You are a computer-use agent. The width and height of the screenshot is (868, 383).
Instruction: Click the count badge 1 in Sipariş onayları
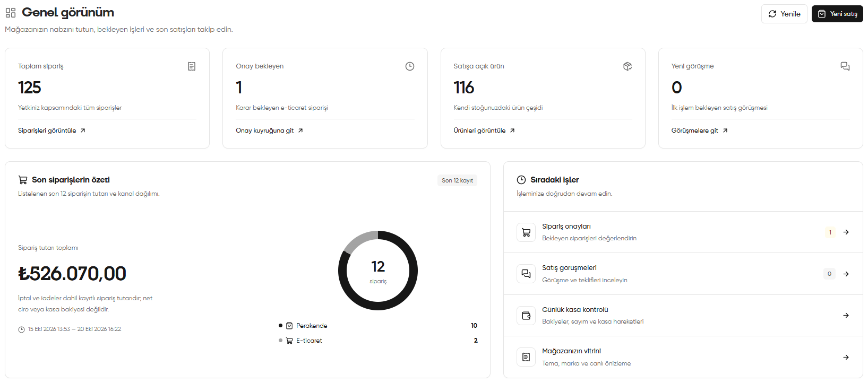[x=830, y=232]
